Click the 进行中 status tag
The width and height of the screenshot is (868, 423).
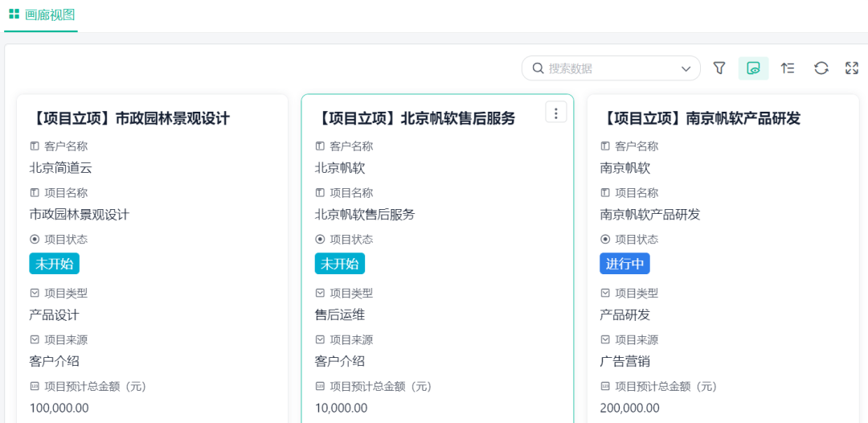624,264
